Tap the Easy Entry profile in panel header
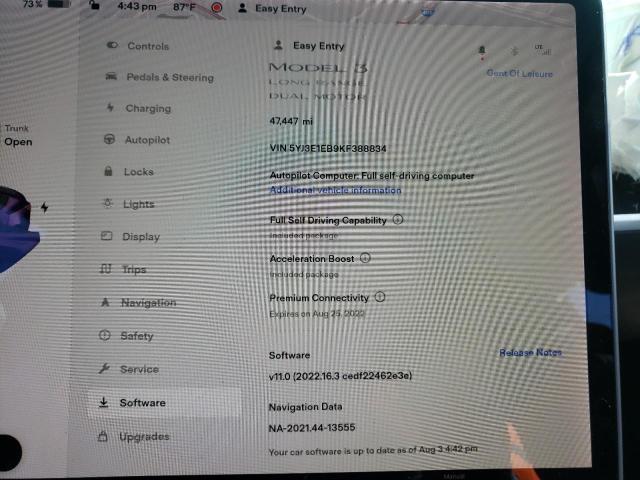The image size is (640, 480). (x=309, y=45)
